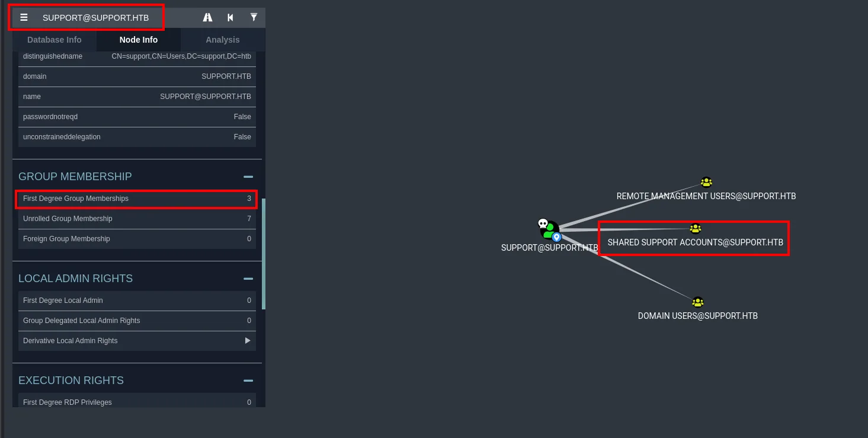Open the filter funnel icon
Image resolution: width=868 pixels, height=438 pixels.
tap(254, 17)
